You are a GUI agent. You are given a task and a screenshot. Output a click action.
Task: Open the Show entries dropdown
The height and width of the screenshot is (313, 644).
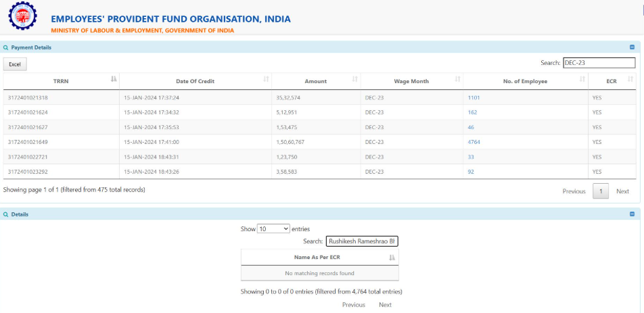(273, 229)
